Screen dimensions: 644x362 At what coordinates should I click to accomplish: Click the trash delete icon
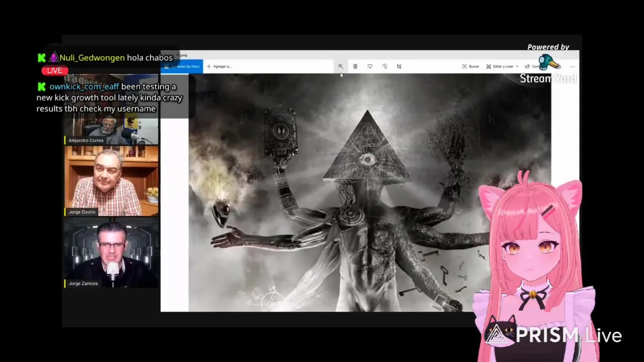click(355, 66)
